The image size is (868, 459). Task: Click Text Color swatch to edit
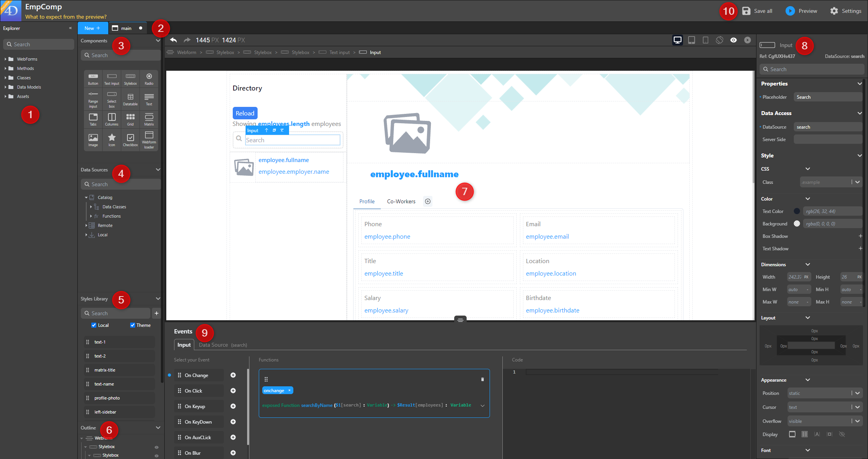coord(796,211)
